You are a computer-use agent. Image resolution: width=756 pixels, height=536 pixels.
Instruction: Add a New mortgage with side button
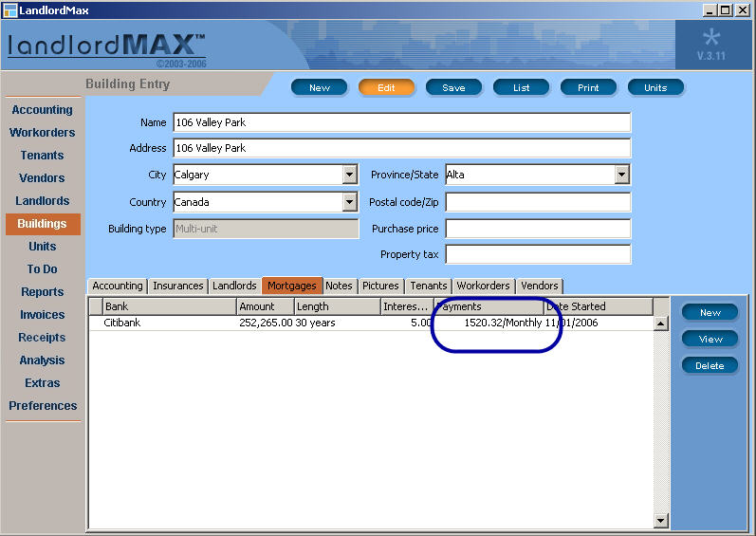click(710, 312)
